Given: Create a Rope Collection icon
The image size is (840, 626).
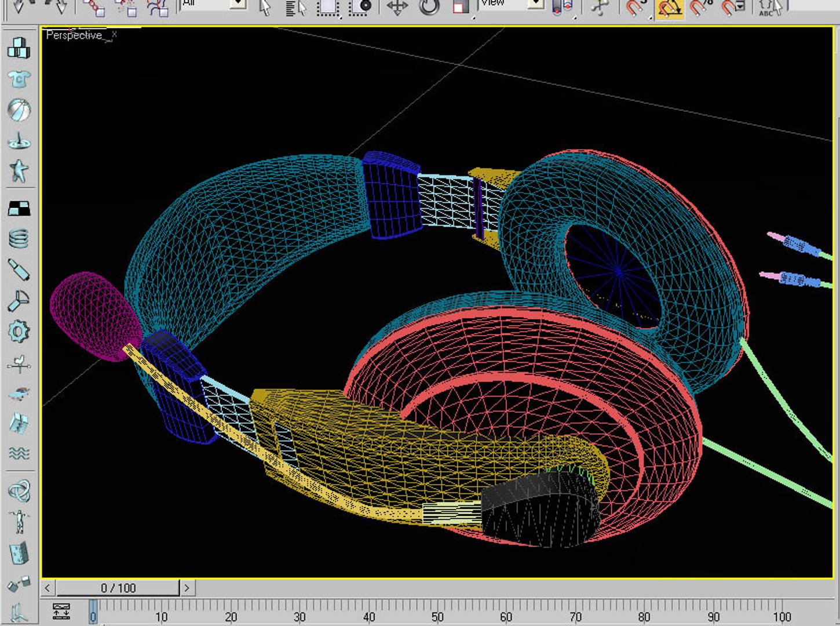Looking at the screenshot, I should pos(19,140).
